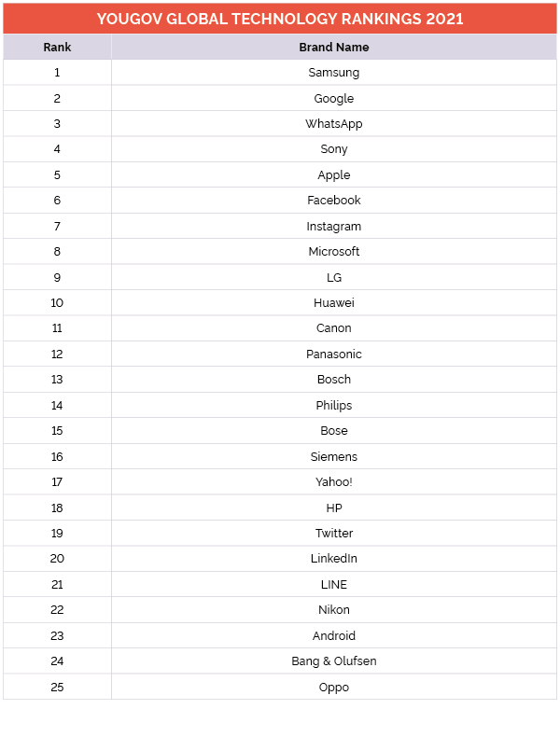The height and width of the screenshot is (737, 560).
Task: Click the Twitter brand cell
Action: [x=334, y=533]
